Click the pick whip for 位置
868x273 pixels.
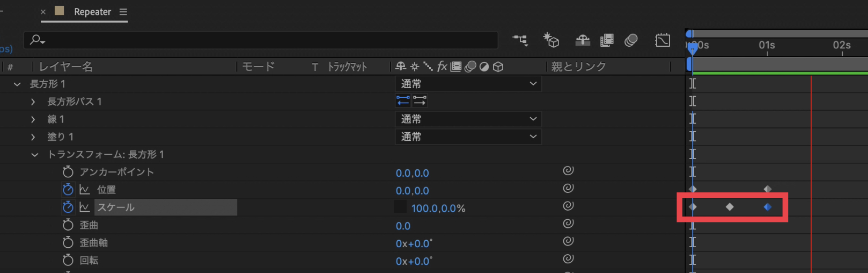click(569, 189)
